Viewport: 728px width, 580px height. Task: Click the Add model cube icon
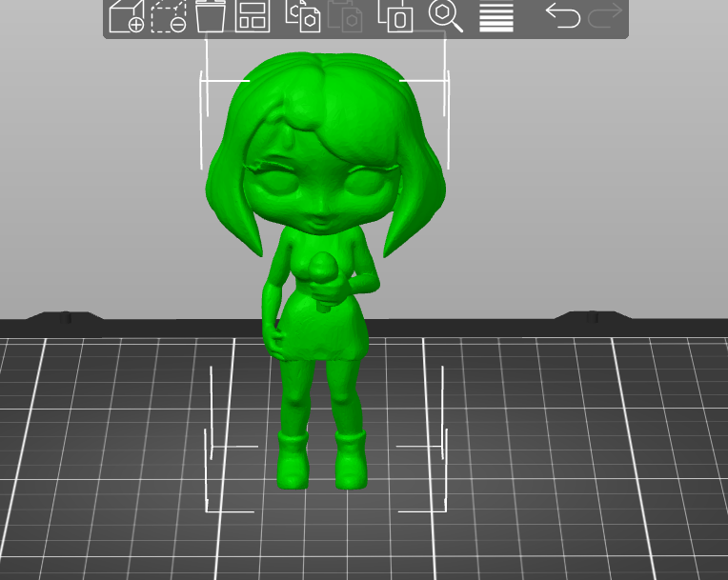(127, 17)
